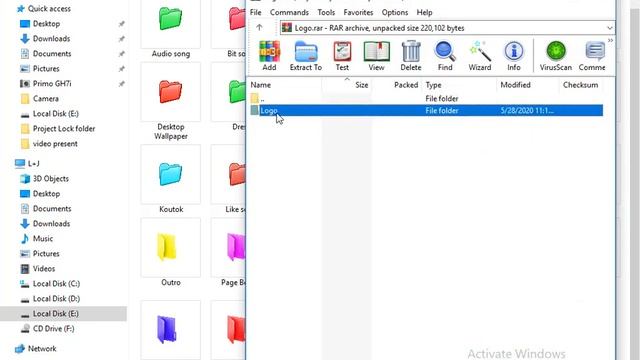Open the Tools menu
The width and height of the screenshot is (640, 360).
pyautogui.click(x=326, y=12)
